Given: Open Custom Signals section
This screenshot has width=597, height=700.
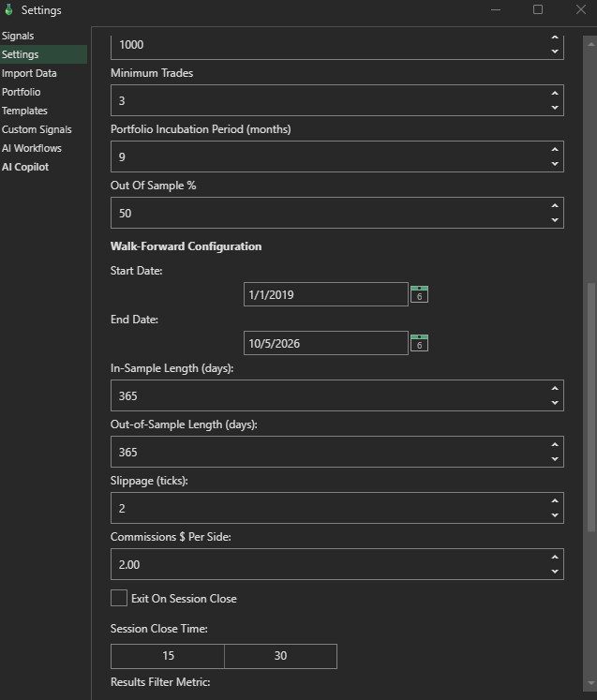Looking at the screenshot, I should [x=37, y=129].
